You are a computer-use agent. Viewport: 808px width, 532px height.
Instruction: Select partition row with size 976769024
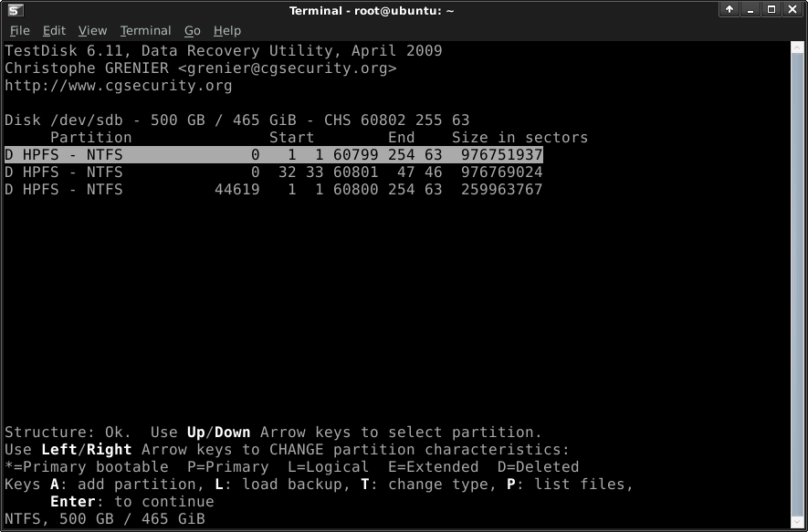click(x=274, y=172)
